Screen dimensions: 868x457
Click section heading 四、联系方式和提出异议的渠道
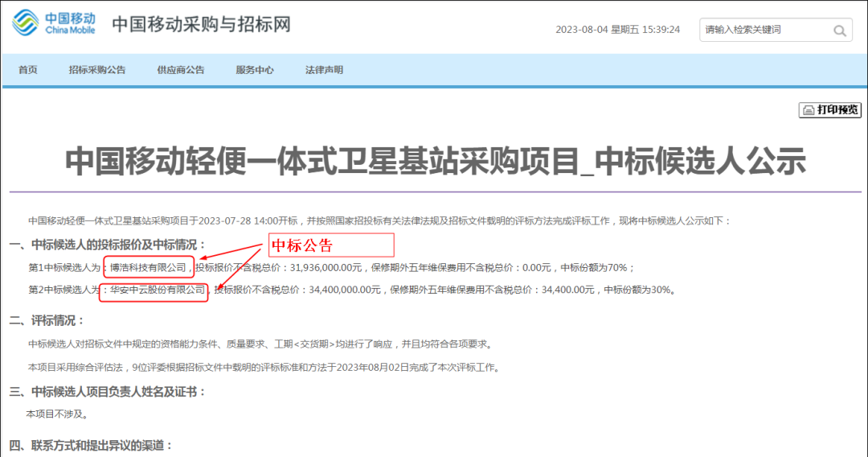(x=92, y=446)
